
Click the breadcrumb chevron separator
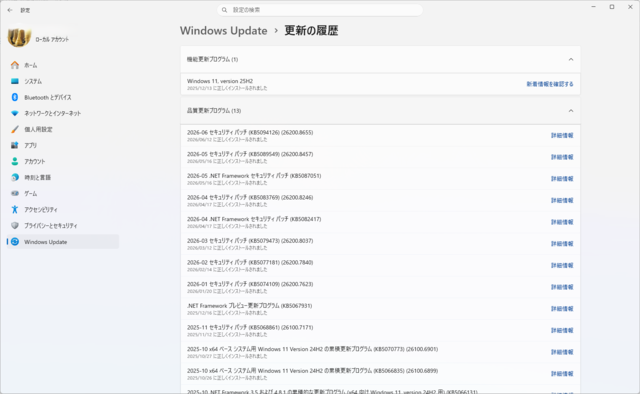click(x=276, y=31)
